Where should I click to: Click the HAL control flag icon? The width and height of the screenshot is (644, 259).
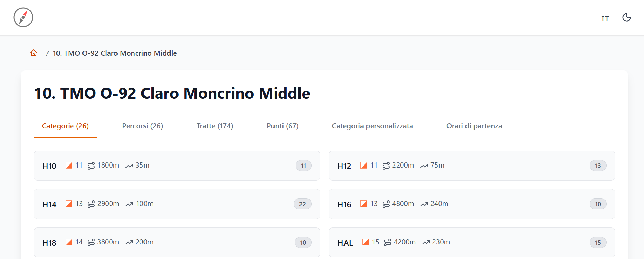(365, 242)
